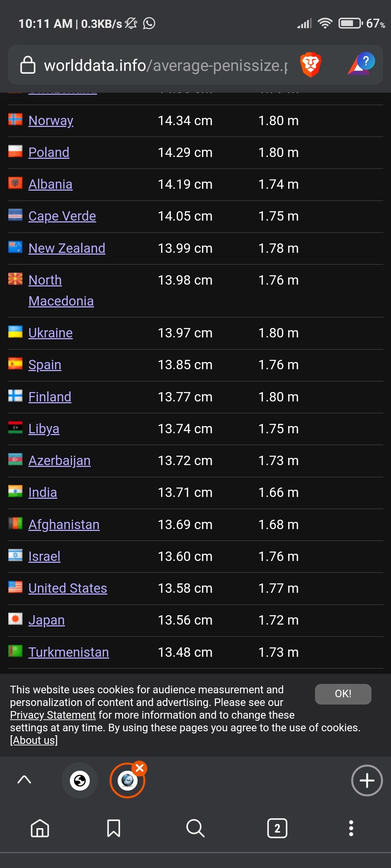Viewport: 391px width, 868px height.
Task: Close the active tab with orange X
Action: (x=139, y=767)
